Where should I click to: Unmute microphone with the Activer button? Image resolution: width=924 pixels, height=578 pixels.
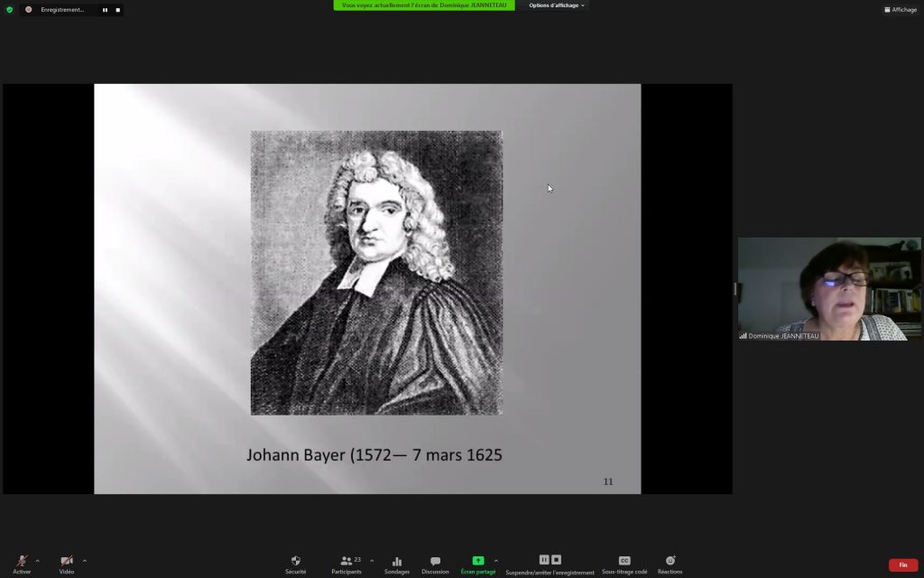click(22, 564)
